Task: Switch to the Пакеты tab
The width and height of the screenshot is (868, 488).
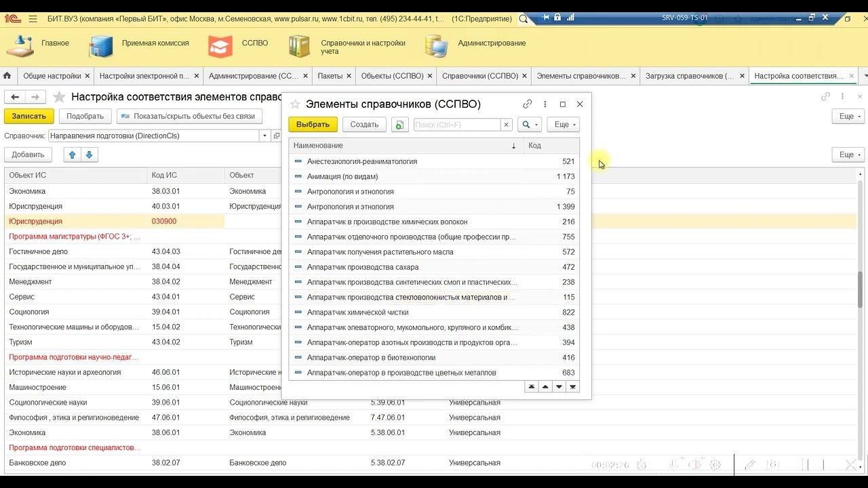Action: coord(330,76)
